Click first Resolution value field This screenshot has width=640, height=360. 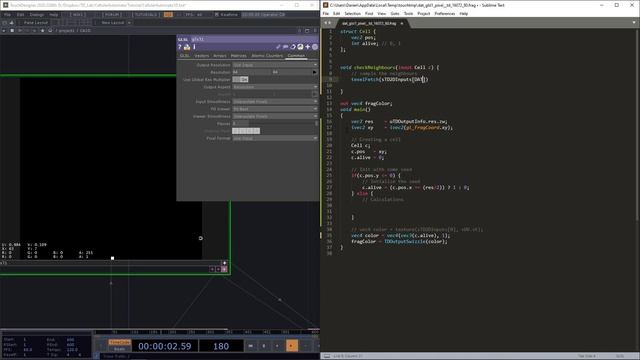coord(251,72)
